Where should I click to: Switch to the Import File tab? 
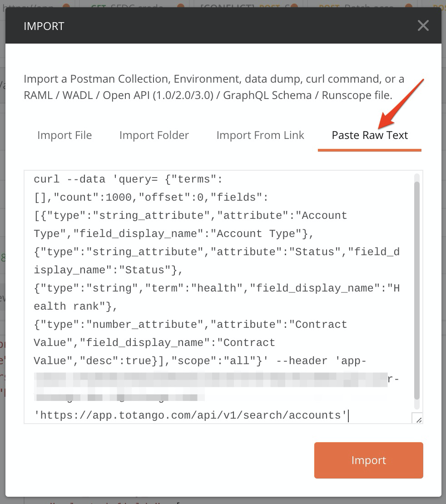(64, 135)
